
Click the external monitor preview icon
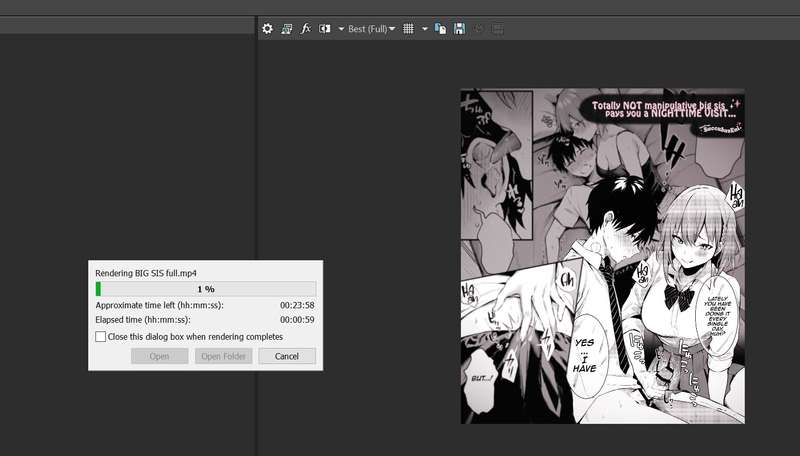coord(287,29)
